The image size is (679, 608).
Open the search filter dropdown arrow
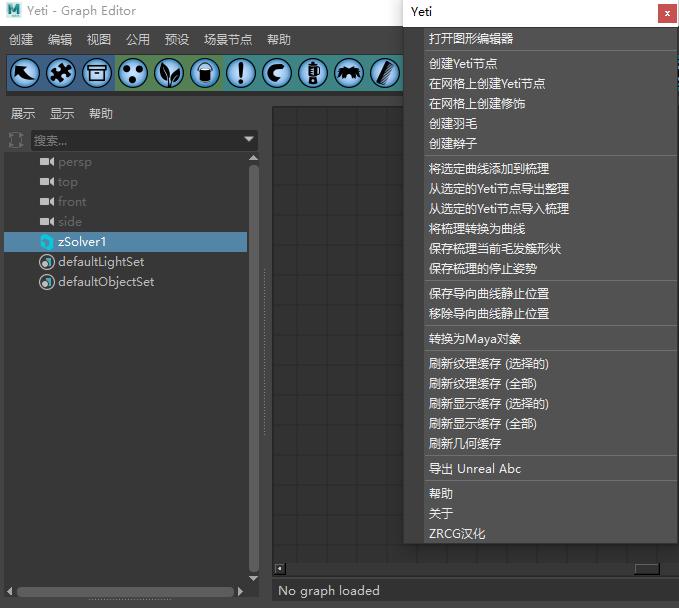click(x=249, y=140)
